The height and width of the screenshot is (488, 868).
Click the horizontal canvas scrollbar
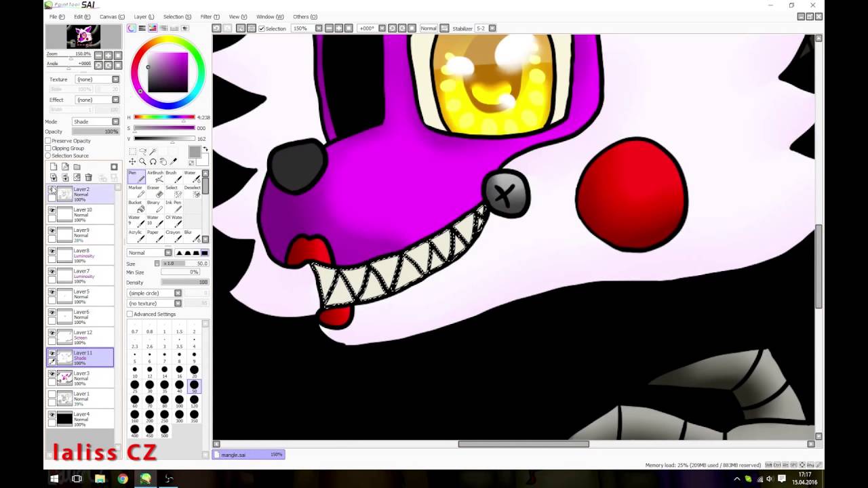[x=524, y=444]
